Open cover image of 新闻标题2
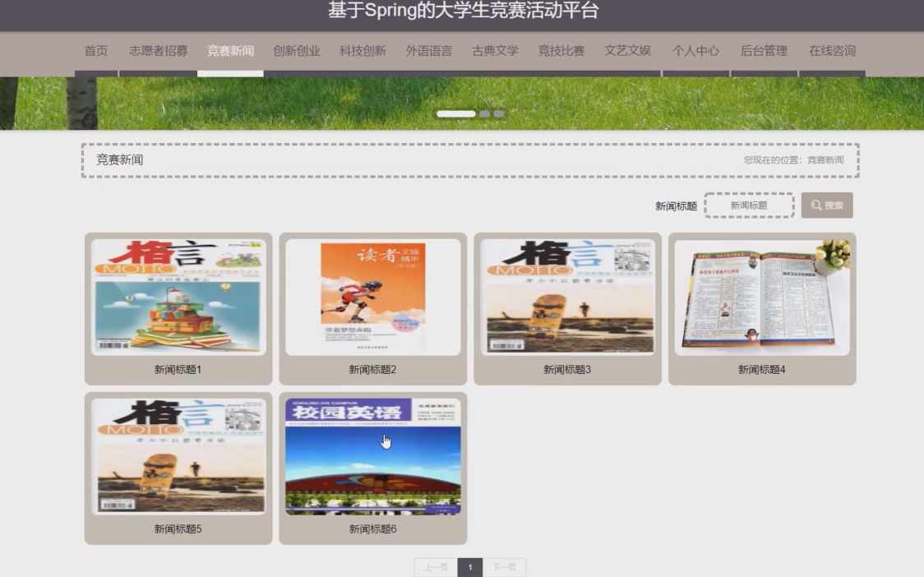This screenshot has width=924, height=577. [373, 297]
